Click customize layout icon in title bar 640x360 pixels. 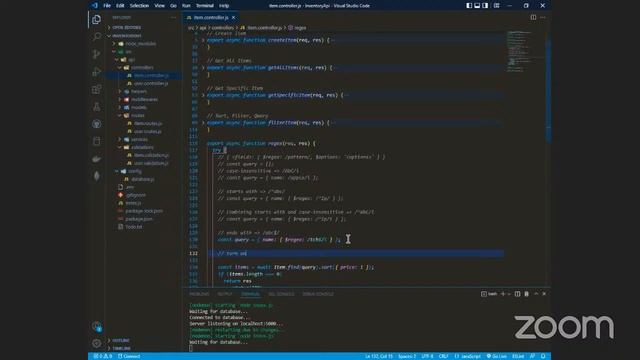[x=496, y=6]
